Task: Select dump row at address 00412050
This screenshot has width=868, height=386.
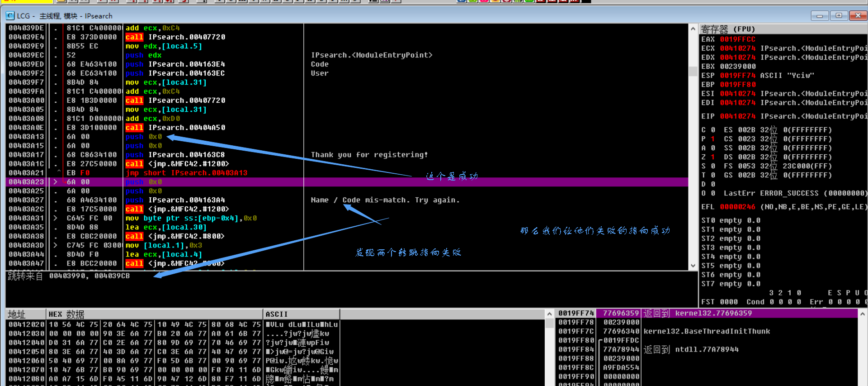Action: [x=173, y=352]
